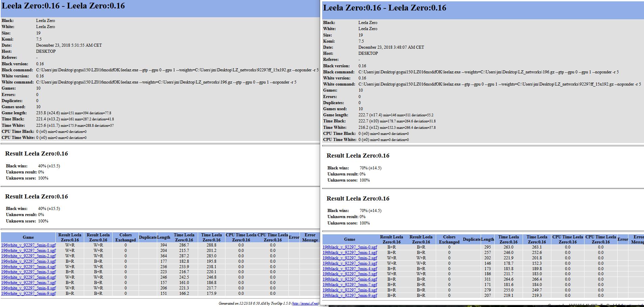Click the 196white_v_92297_5min-7.sgf game link
This screenshot has height=307, width=644.
coord(28,283)
